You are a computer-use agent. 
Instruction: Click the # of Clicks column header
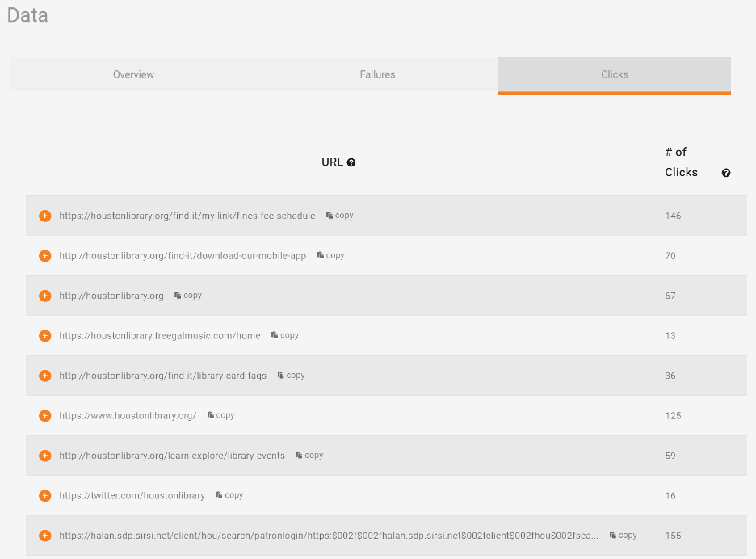click(681, 162)
